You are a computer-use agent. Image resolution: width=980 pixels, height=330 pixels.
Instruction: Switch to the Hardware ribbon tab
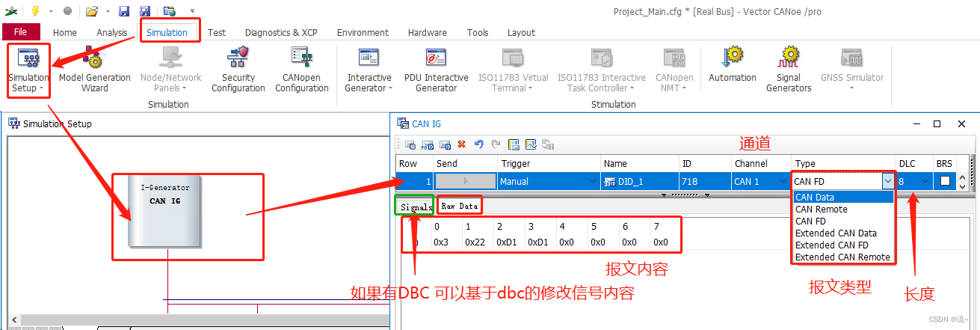[428, 32]
